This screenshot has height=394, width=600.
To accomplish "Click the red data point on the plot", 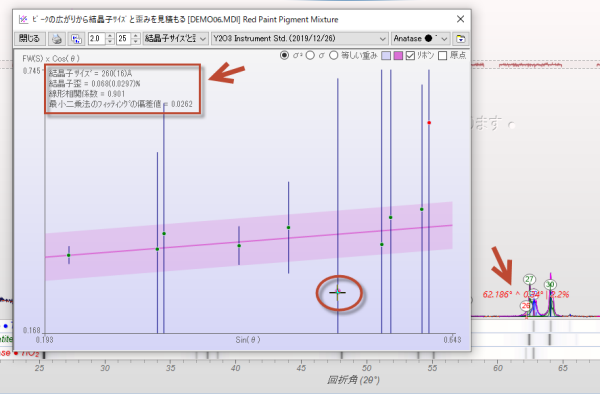I will pos(429,123).
